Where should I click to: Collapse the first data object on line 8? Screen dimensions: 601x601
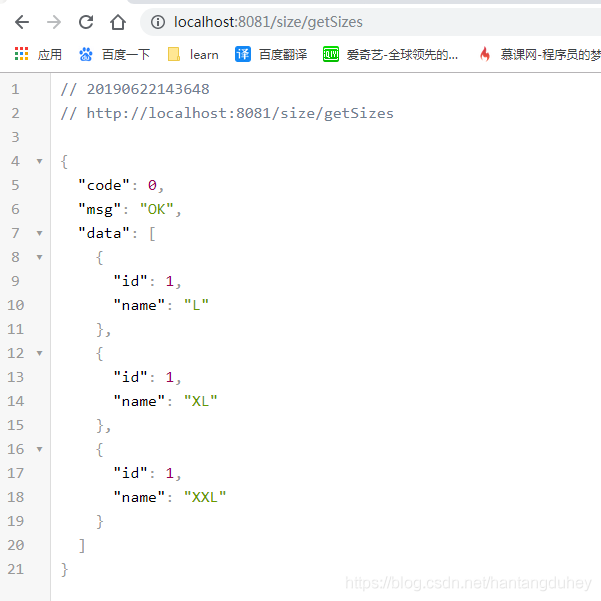click(x=39, y=257)
